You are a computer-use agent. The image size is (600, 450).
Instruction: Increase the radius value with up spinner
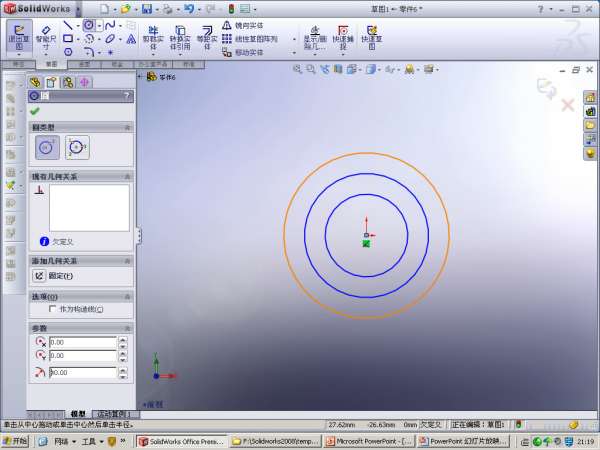point(123,370)
